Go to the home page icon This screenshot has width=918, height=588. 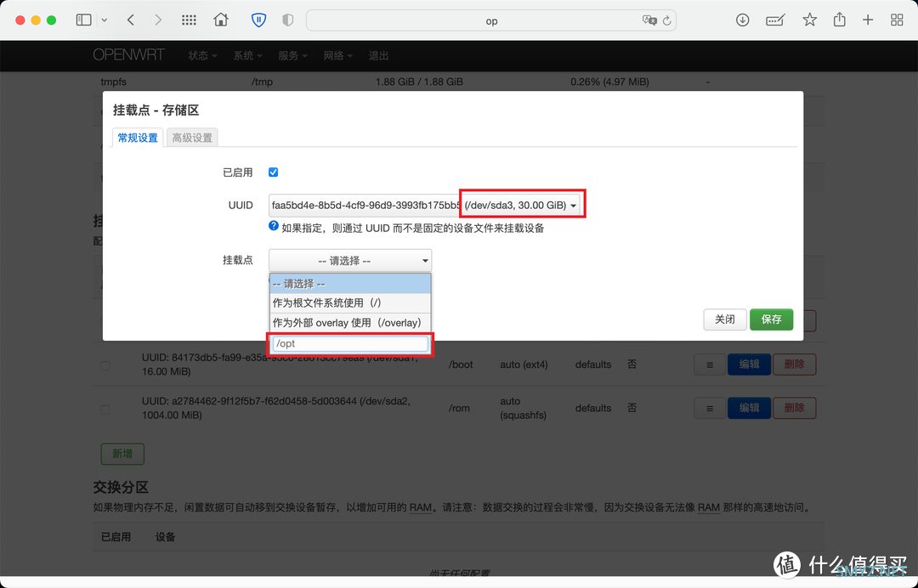pos(221,20)
